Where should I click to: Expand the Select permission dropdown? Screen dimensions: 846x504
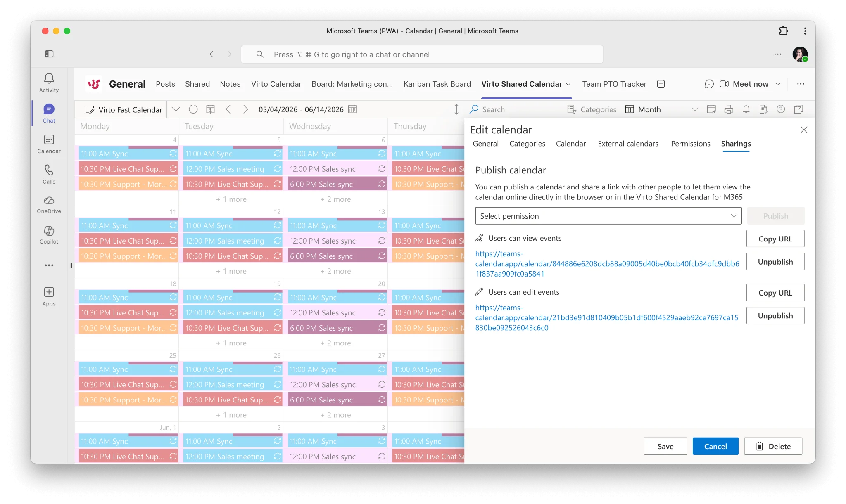608,216
